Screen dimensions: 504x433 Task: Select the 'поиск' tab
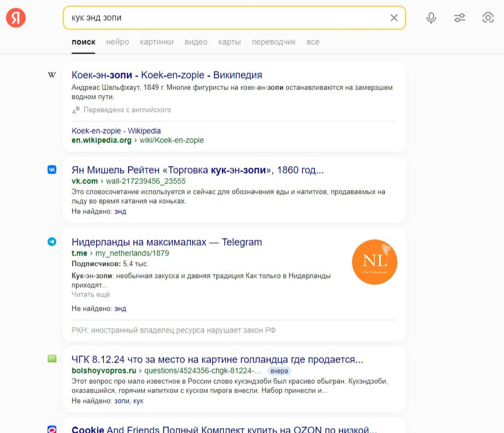click(x=84, y=42)
